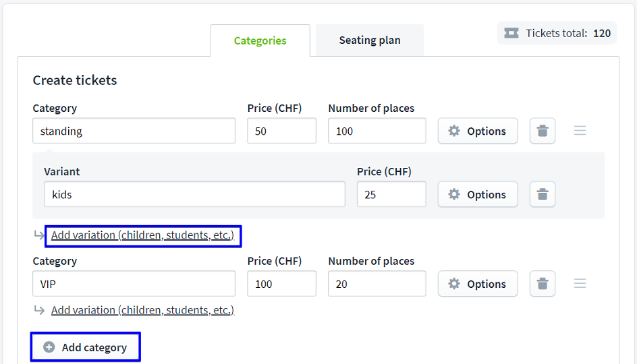Select the Categories tab
The width and height of the screenshot is (637, 364).
pyautogui.click(x=260, y=40)
